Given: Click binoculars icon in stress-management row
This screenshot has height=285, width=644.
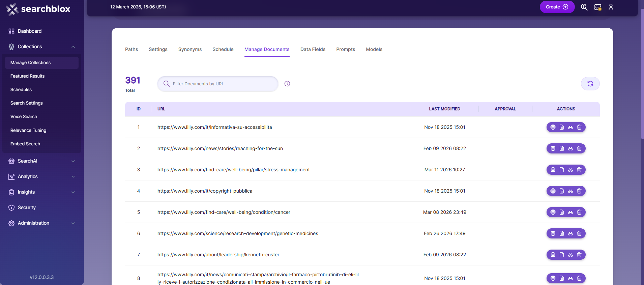Looking at the screenshot, I should click(570, 170).
